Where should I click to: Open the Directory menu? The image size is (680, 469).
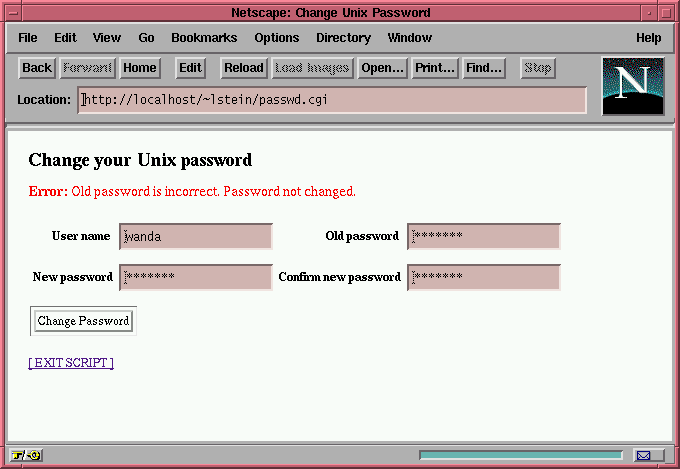tap(343, 38)
